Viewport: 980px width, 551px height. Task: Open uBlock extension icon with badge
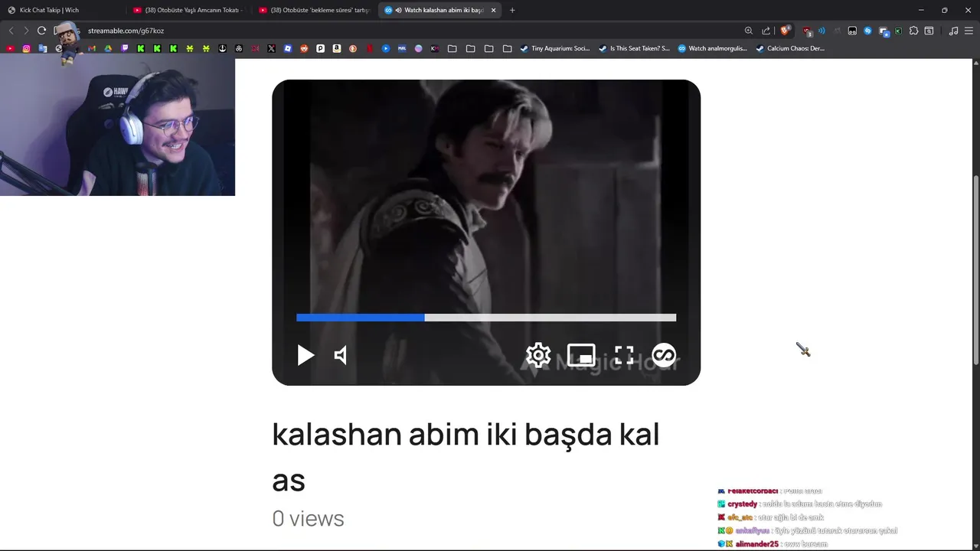coord(807,31)
